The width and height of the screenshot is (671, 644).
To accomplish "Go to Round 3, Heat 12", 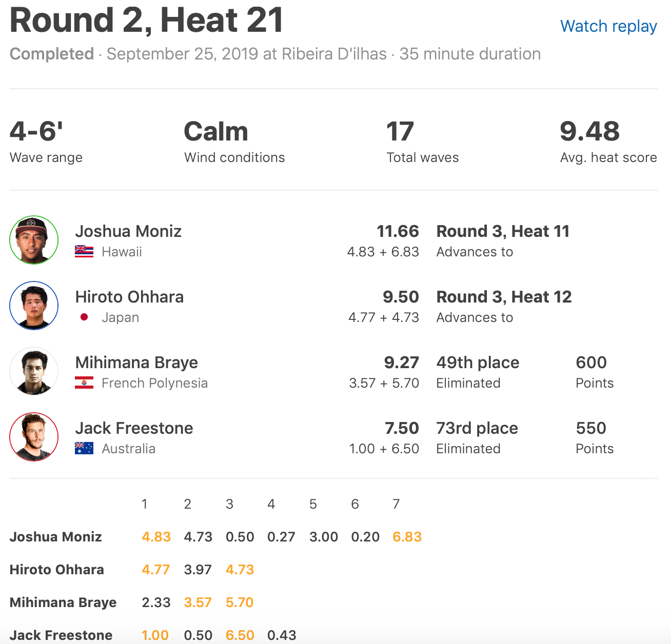I will pos(504,297).
